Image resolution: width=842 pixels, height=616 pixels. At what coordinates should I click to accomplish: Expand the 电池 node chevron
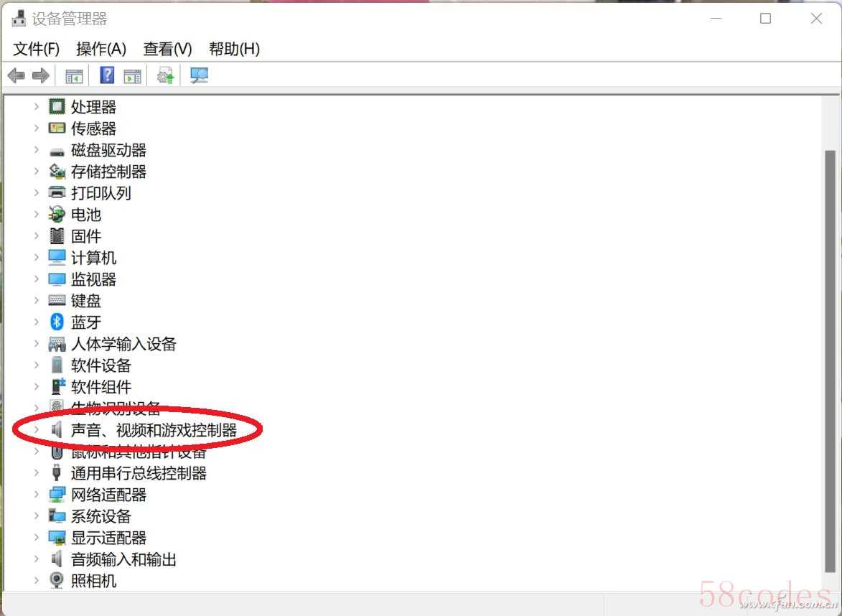pos(36,214)
